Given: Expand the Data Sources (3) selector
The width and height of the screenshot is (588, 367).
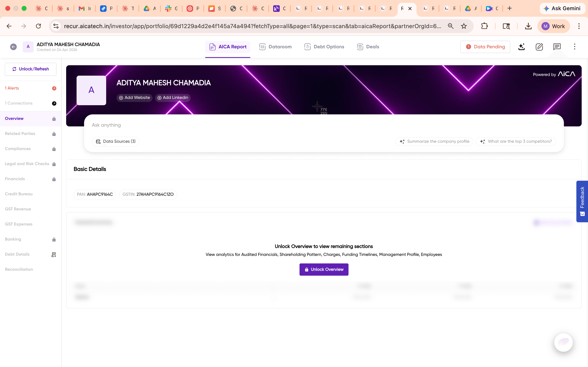Looking at the screenshot, I should click(x=116, y=141).
